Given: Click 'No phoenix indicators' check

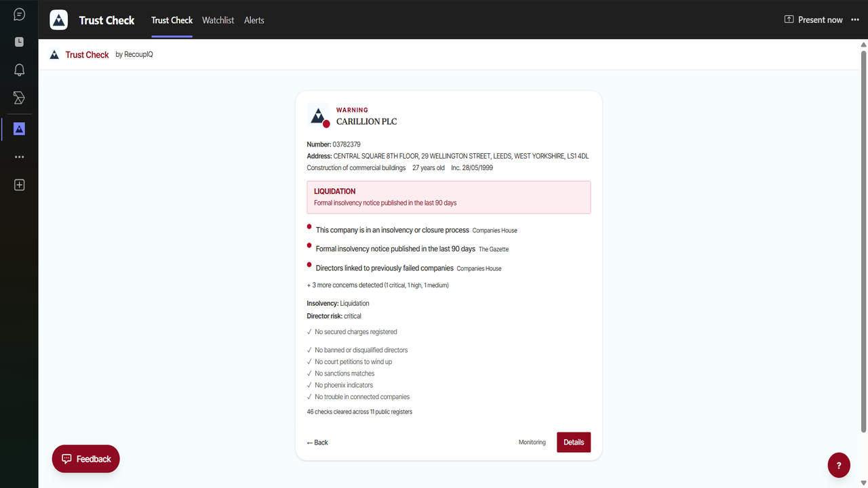Looking at the screenshot, I should (x=340, y=385).
